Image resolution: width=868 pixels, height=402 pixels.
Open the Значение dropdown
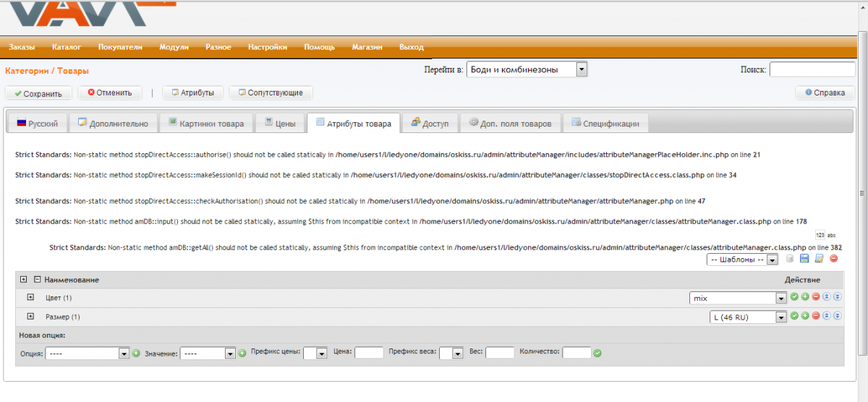click(208, 354)
